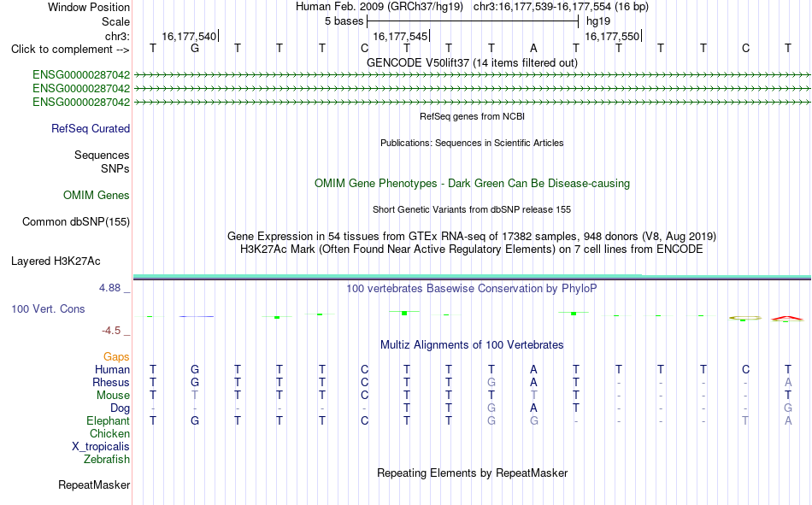This screenshot has width=812, height=505.
Task: Click the GTEx Gene Expression track title
Action: click(472, 236)
